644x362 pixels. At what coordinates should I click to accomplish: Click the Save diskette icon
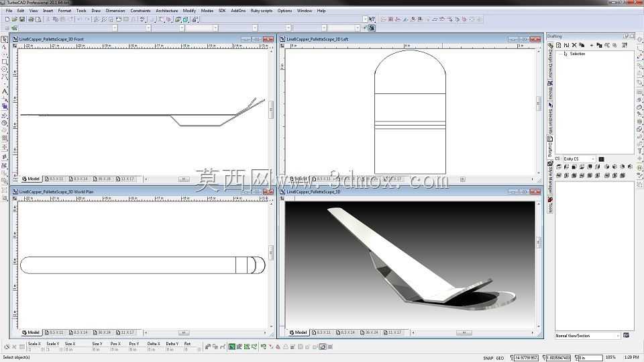[22, 19]
